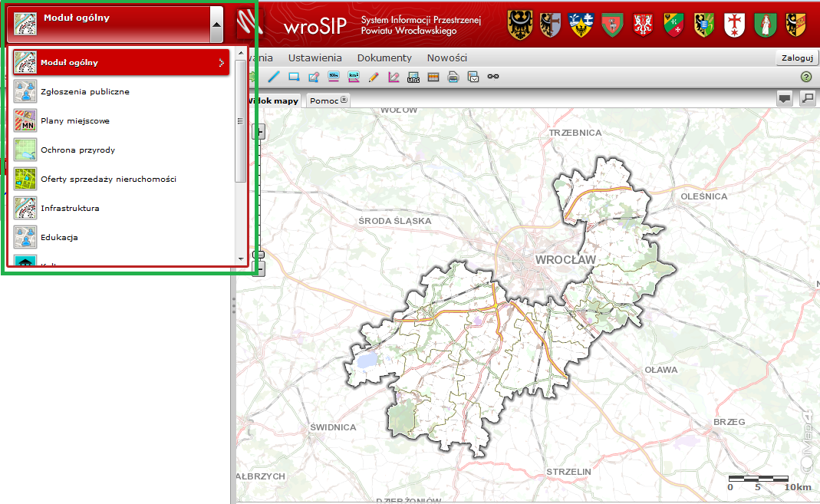Close the Pomoc tab

(344, 99)
